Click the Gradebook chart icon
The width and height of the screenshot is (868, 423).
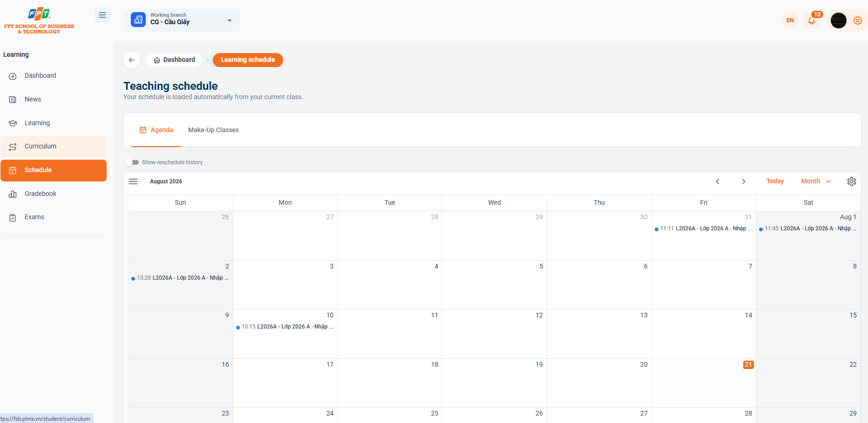13,194
